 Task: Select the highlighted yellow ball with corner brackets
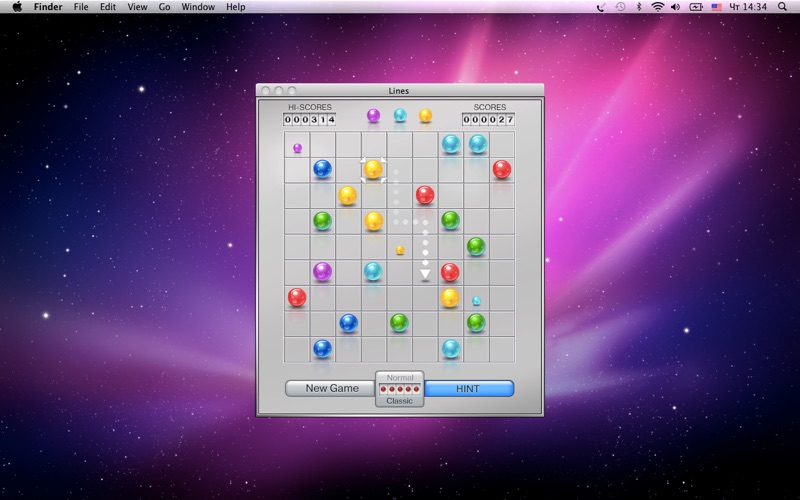point(373,169)
